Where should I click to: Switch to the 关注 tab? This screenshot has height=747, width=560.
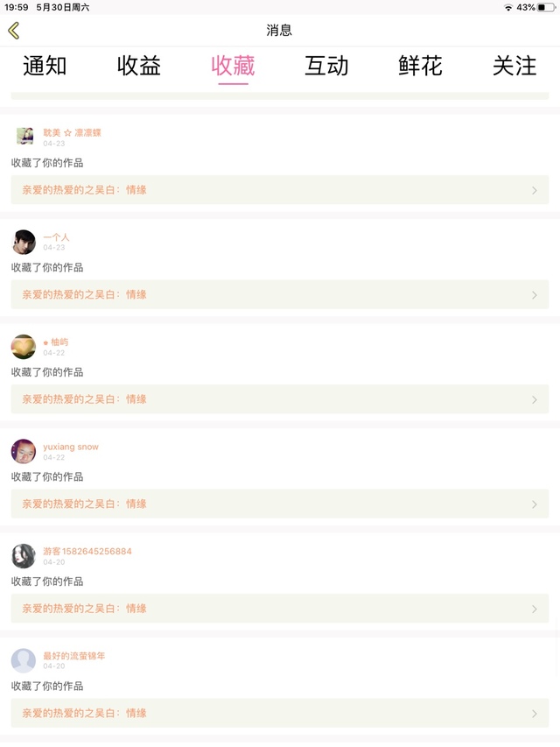[x=514, y=66]
